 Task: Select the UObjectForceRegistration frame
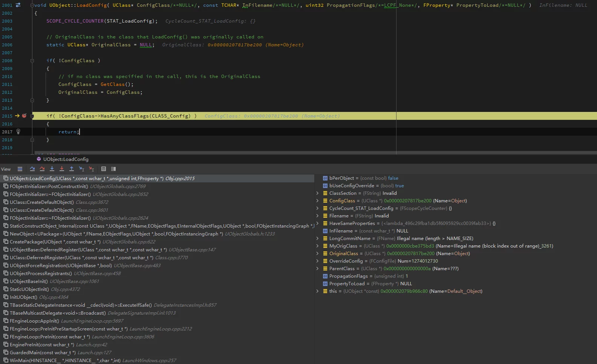[157, 265]
